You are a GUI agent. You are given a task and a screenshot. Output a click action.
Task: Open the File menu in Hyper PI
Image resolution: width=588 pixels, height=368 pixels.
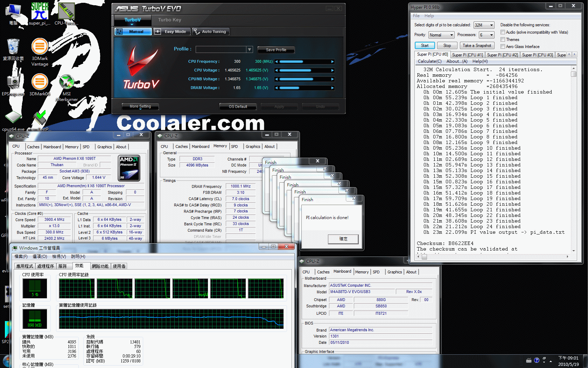pyautogui.click(x=416, y=16)
